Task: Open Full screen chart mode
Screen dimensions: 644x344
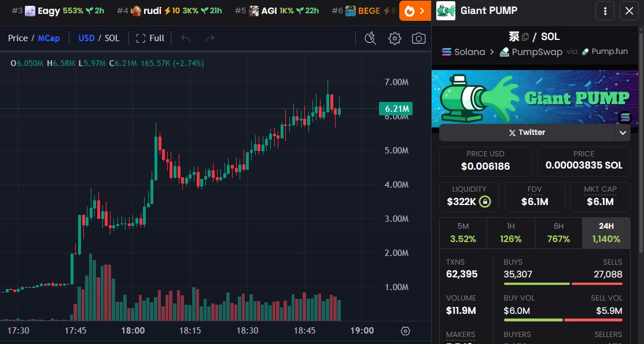Action: click(x=150, y=38)
